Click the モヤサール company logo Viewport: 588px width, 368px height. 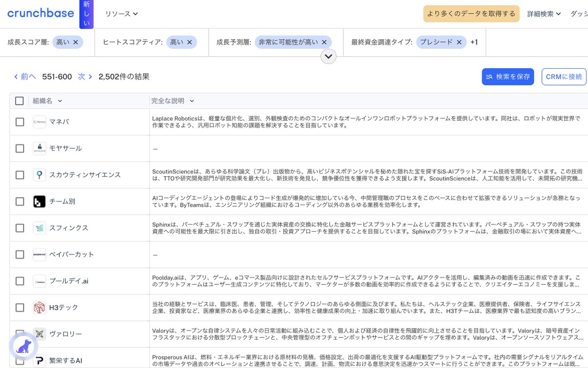(x=40, y=148)
